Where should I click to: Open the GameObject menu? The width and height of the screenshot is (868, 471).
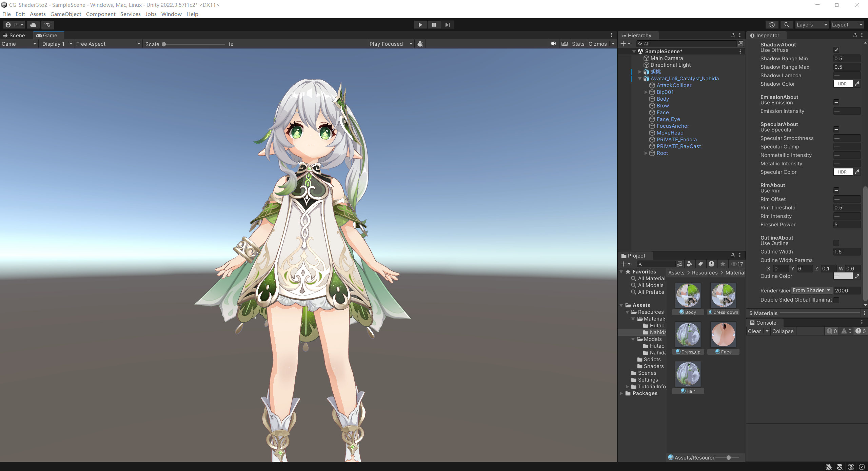point(66,14)
